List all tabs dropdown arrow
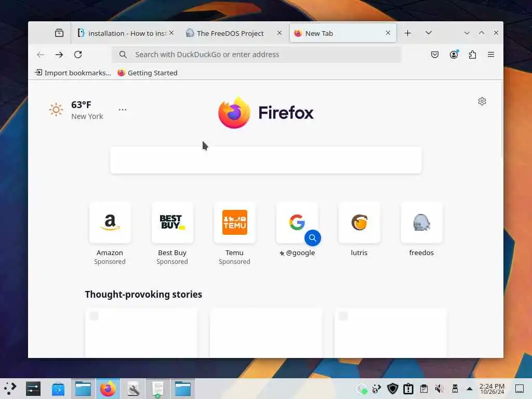 (x=429, y=33)
